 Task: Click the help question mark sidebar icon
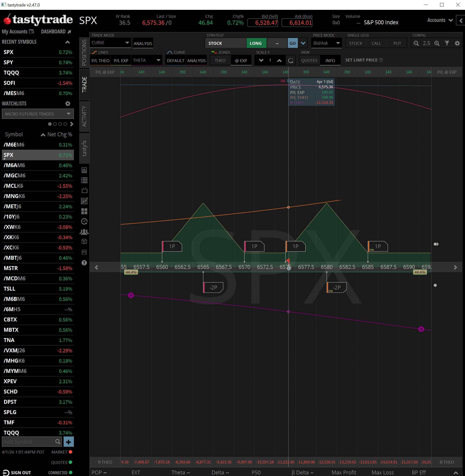pyautogui.click(x=84, y=263)
